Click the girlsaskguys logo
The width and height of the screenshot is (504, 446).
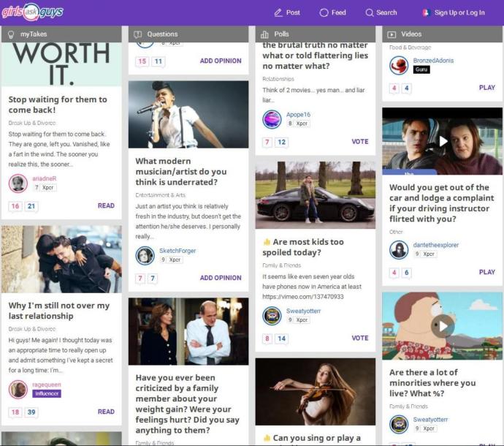coord(32,12)
